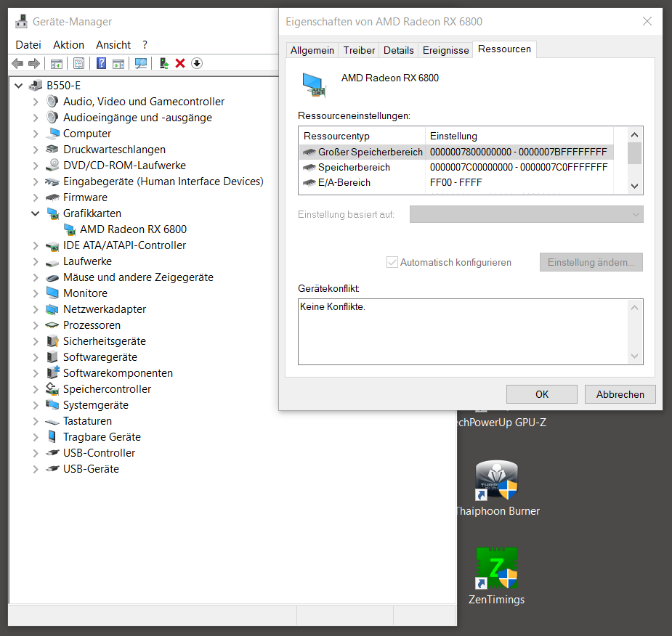The image size is (672, 636).
Task: Click the Ressourcentyp column header
Action: 362,136
